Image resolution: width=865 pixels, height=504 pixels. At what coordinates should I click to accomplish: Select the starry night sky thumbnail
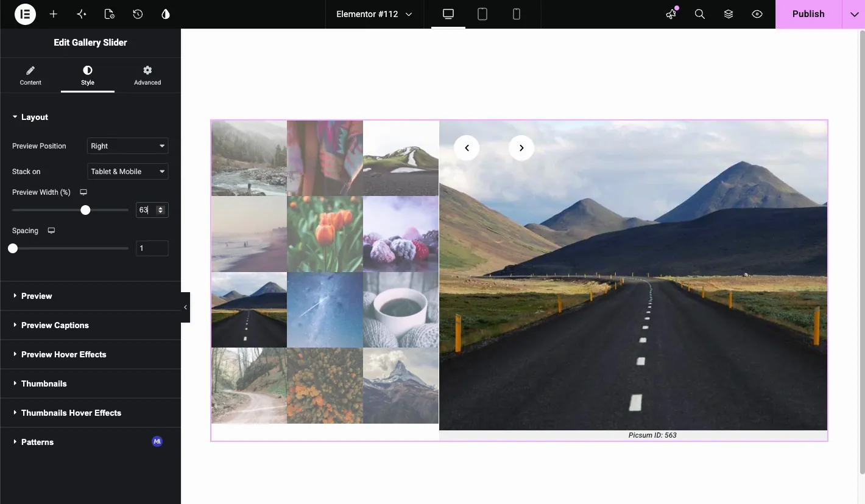pyautogui.click(x=325, y=310)
